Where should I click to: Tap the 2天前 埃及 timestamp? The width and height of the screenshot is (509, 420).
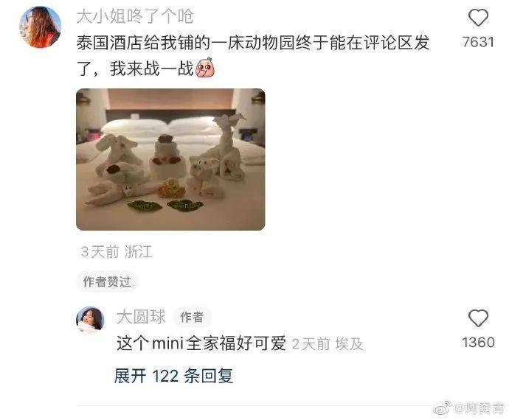click(328, 344)
